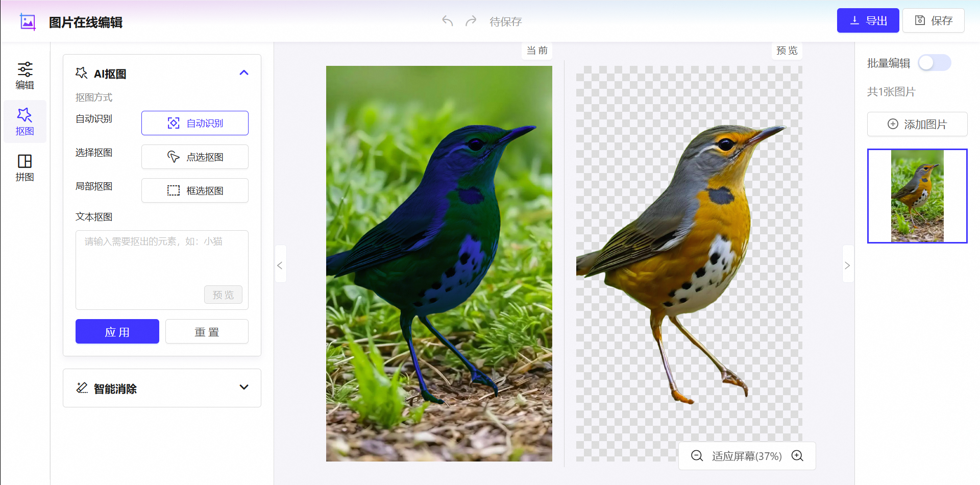
Task: Collapse the left panel arrow
Action: 280,265
